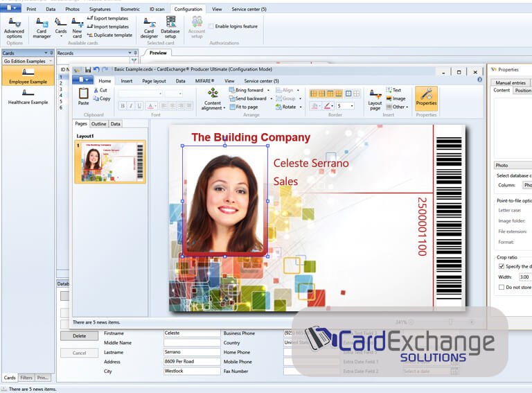Toggle bold font formatting
The width and height of the screenshot is (532, 393).
(123, 106)
